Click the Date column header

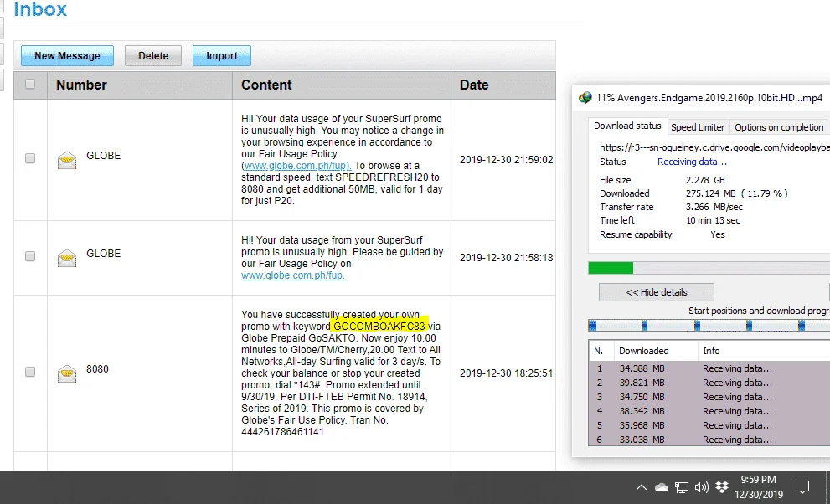pyautogui.click(x=503, y=85)
